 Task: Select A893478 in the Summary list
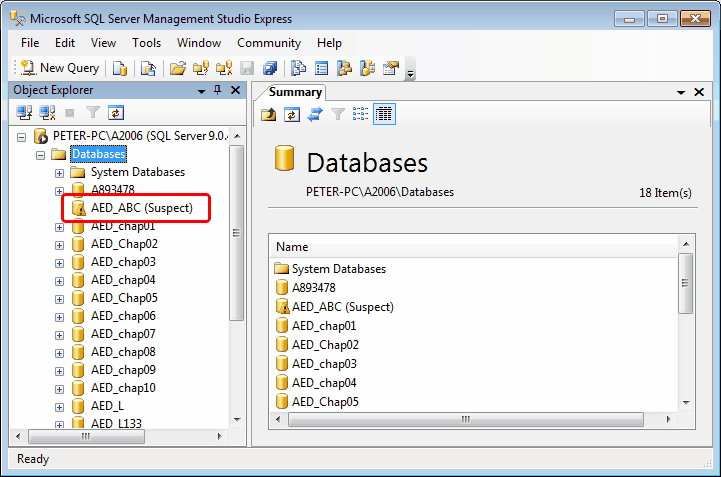(314, 287)
